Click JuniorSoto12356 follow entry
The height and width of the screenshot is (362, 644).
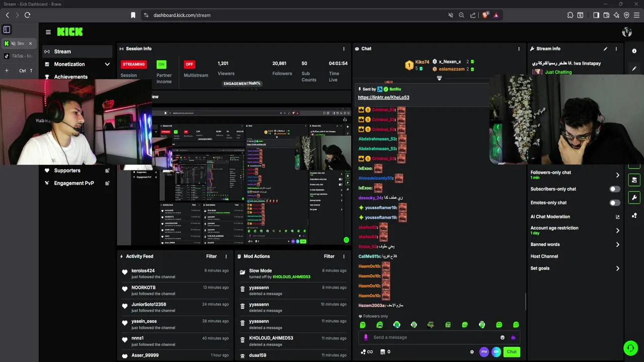point(175,307)
